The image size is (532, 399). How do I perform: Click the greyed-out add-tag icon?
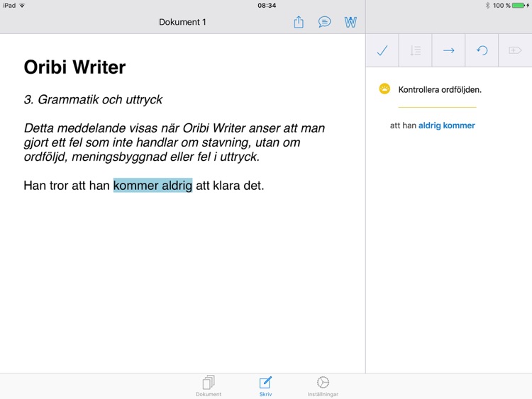tap(515, 50)
